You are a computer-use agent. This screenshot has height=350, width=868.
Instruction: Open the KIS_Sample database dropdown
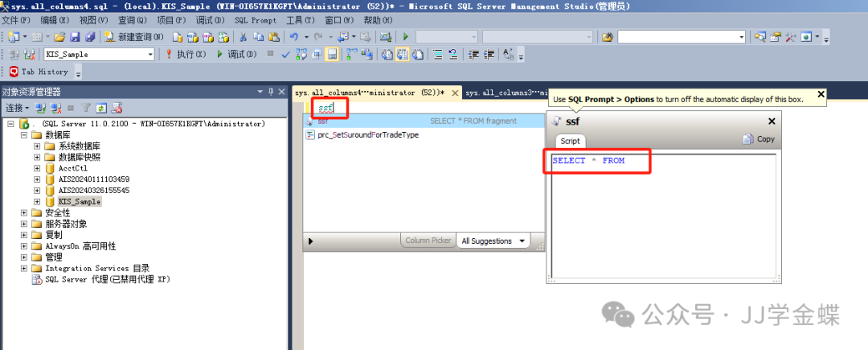pos(150,54)
